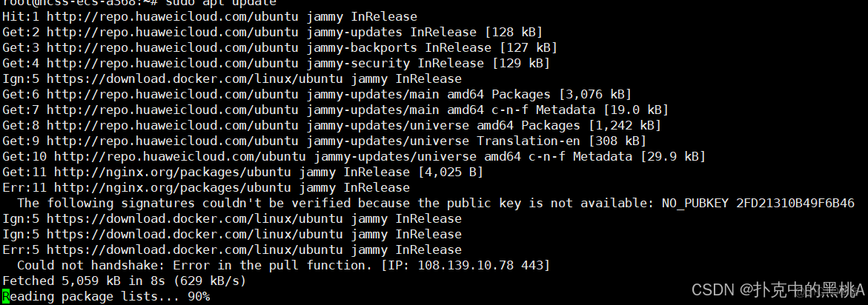Click the [1,242 kB] universe Packages size
This screenshot has height=305, width=868.
pos(623,125)
